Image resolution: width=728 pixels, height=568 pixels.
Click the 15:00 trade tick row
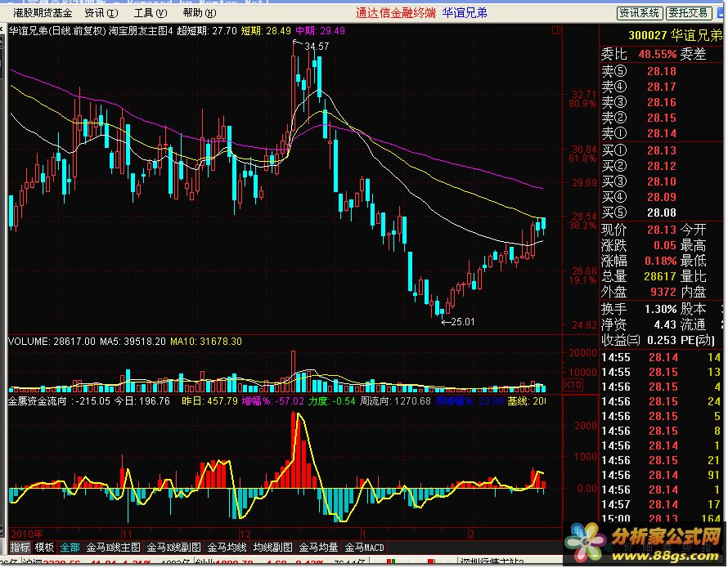[x=661, y=518]
